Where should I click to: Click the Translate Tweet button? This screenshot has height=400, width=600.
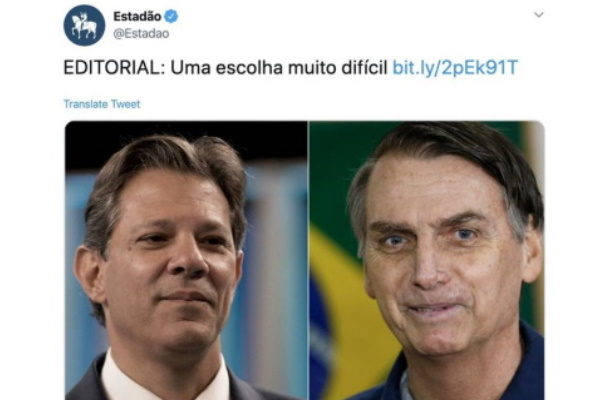(102, 104)
